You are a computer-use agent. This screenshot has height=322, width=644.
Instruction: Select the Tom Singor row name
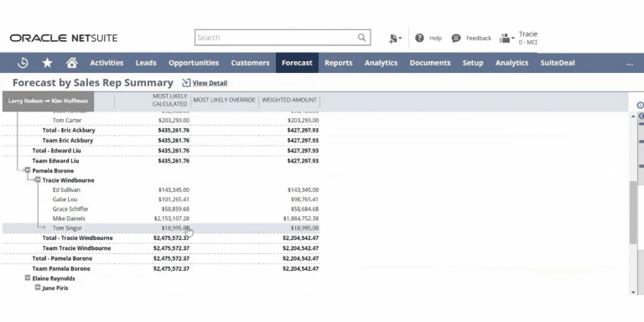[x=67, y=228]
